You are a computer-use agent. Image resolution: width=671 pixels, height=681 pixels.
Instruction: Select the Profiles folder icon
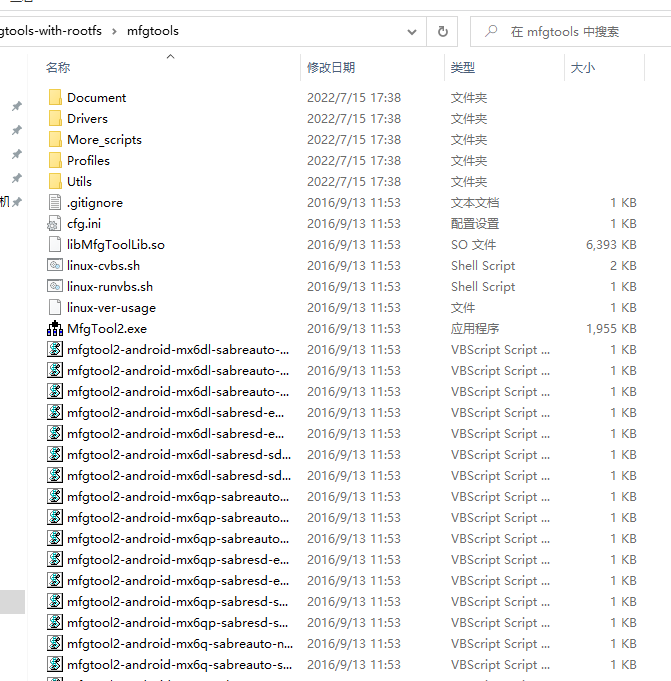pos(55,160)
